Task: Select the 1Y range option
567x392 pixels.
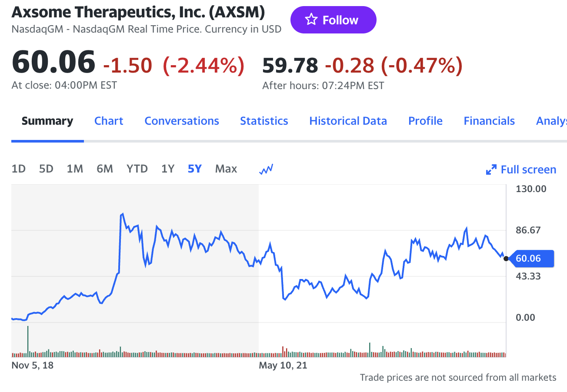Action: point(167,169)
